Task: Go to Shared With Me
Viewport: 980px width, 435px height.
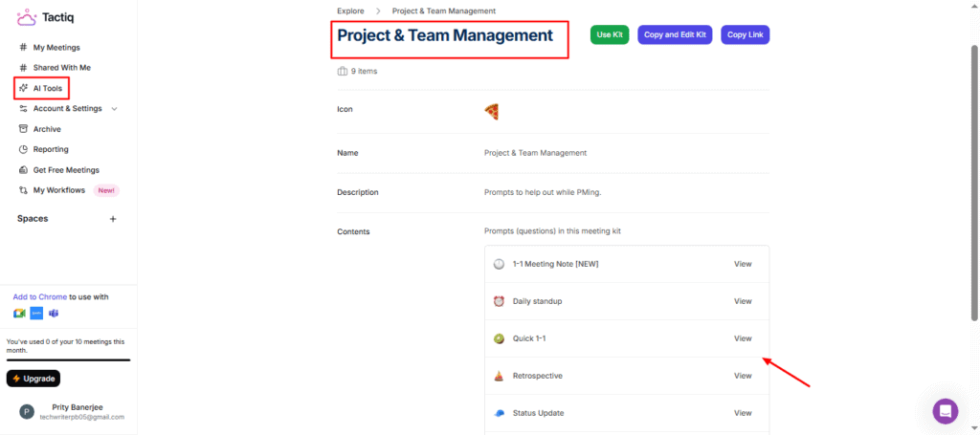Action: click(x=61, y=68)
